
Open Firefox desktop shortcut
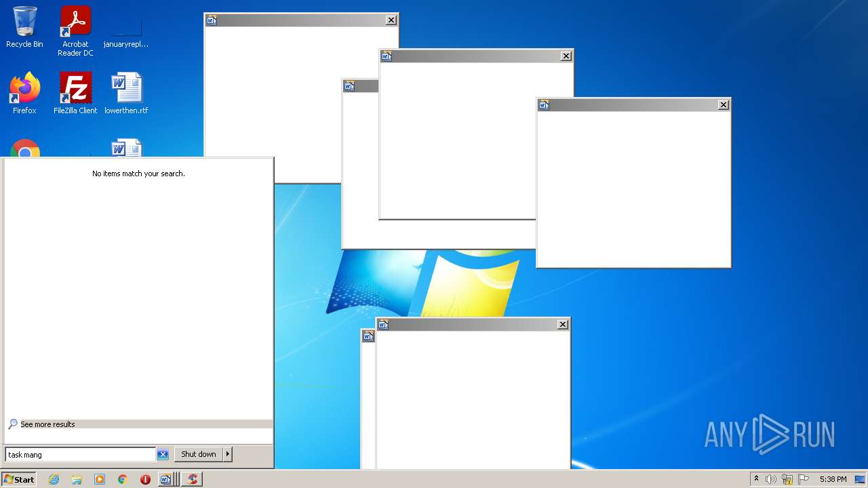click(24, 93)
